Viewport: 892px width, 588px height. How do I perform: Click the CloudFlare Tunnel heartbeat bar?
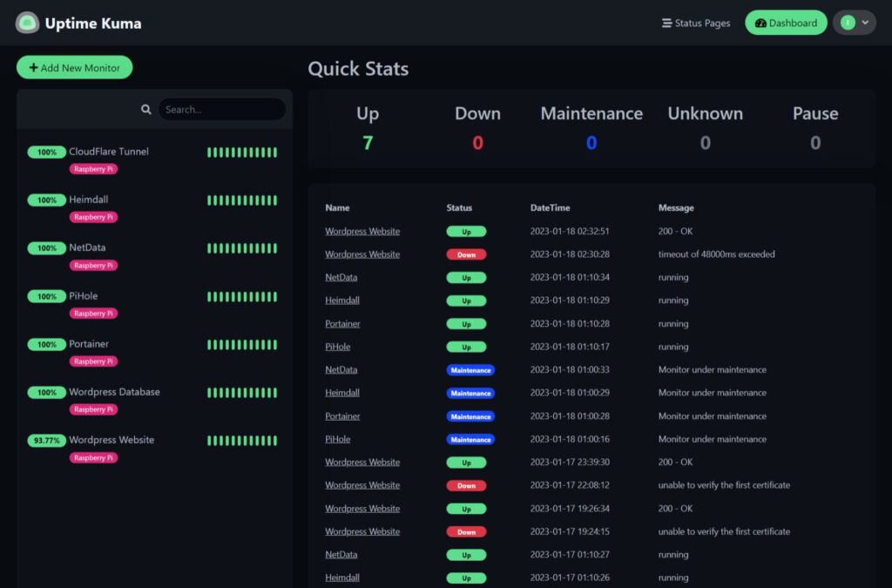[242, 152]
